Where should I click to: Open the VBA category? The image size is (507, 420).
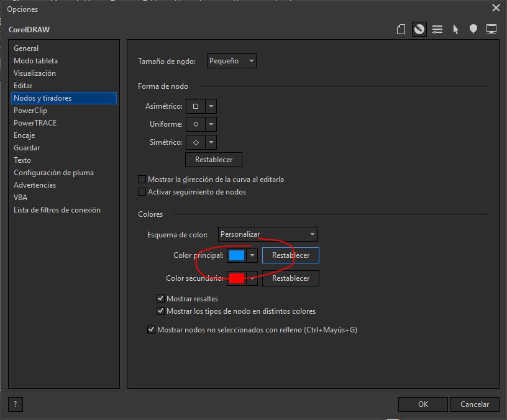pos(64,198)
